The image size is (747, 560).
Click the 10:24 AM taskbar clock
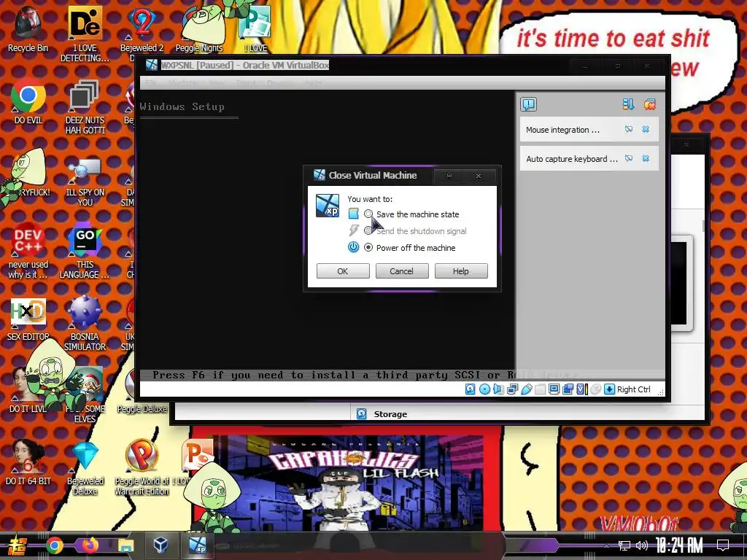pyautogui.click(x=679, y=545)
